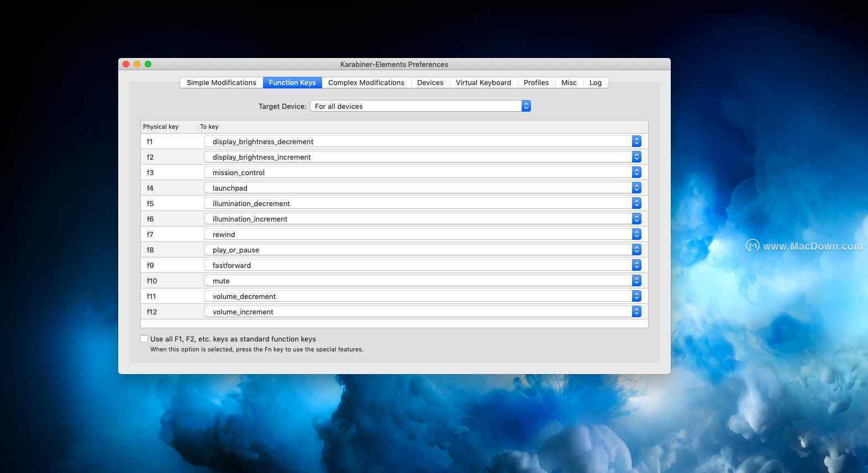The width and height of the screenshot is (868, 473).
Task: Open the f8 play_or_pause dropdown
Action: click(423, 250)
